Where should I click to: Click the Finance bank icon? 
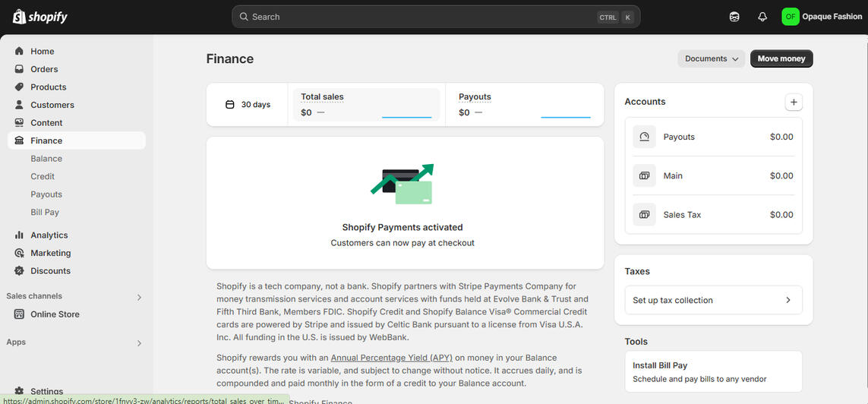pos(20,140)
